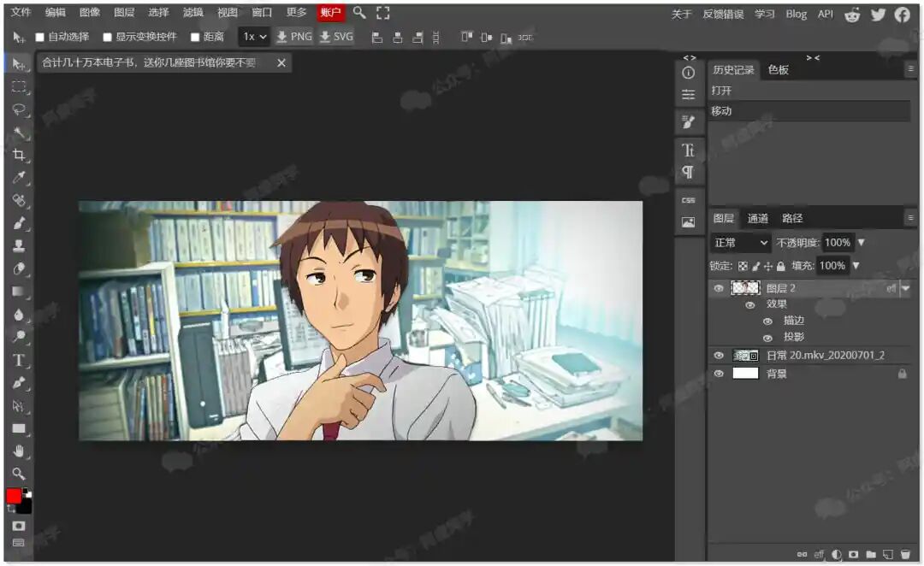
Task: Open the 滤镜 menu
Action: click(192, 12)
